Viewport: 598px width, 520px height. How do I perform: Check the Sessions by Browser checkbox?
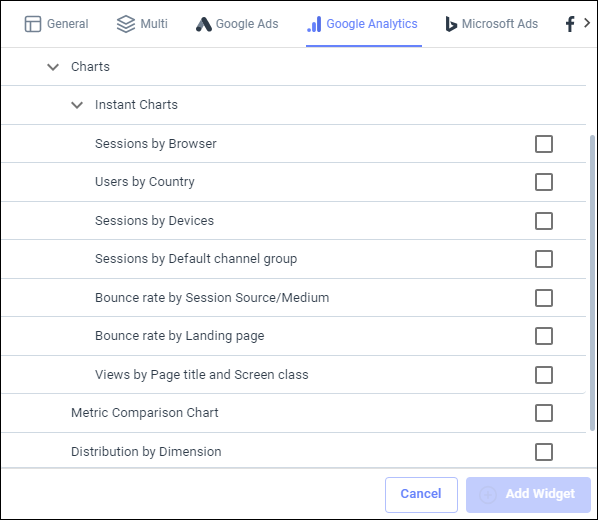(x=543, y=144)
